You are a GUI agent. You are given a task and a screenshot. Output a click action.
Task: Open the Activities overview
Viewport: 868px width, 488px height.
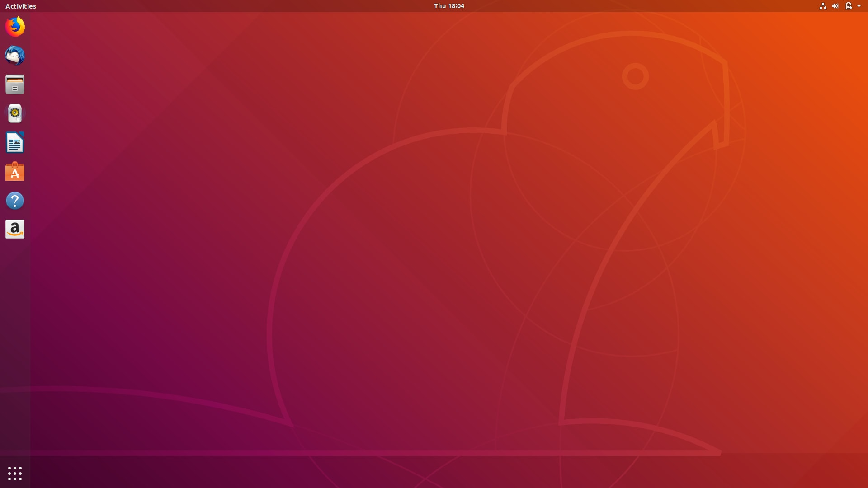pos(21,6)
